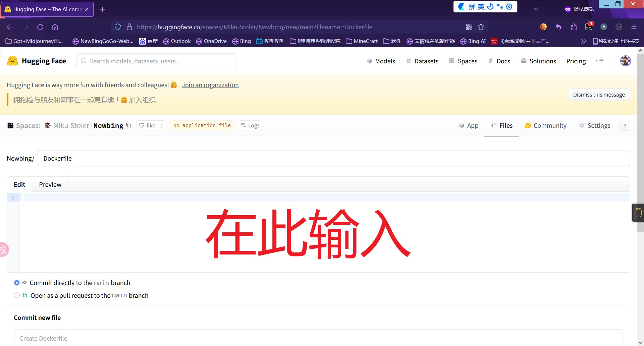Viewport: 644px width, 346px height.
Task: Navigate to Datasets page
Action: (x=422, y=61)
